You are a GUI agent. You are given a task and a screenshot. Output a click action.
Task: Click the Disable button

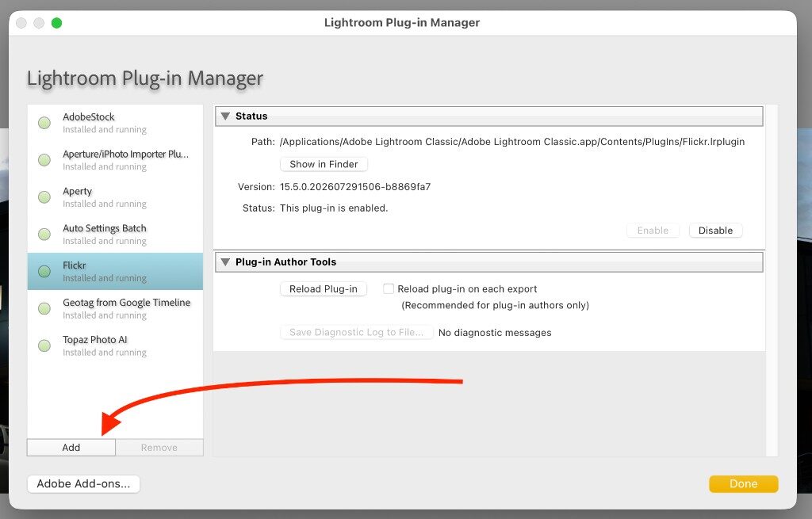point(716,231)
